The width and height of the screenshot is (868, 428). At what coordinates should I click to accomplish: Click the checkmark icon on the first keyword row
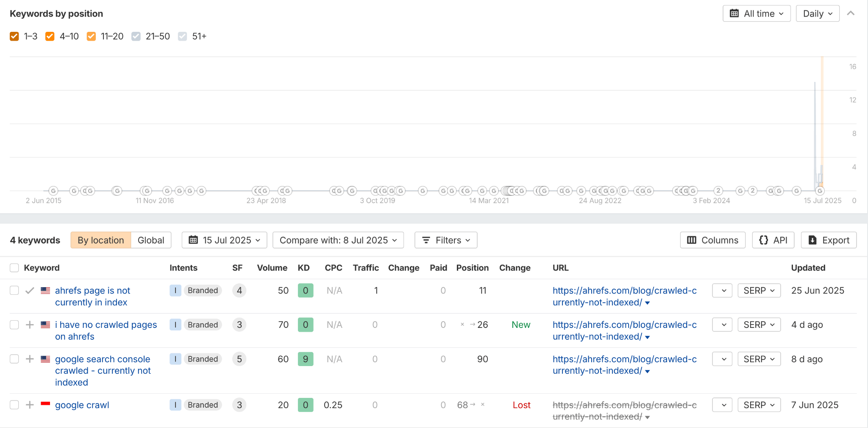pos(30,290)
